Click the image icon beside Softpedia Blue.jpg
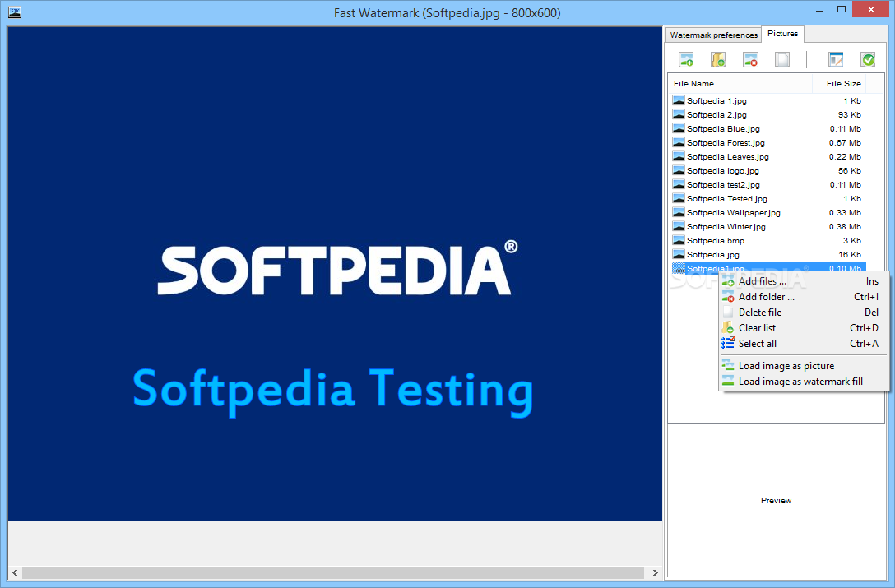Image resolution: width=895 pixels, height=588 pixels. click(679, 128)
